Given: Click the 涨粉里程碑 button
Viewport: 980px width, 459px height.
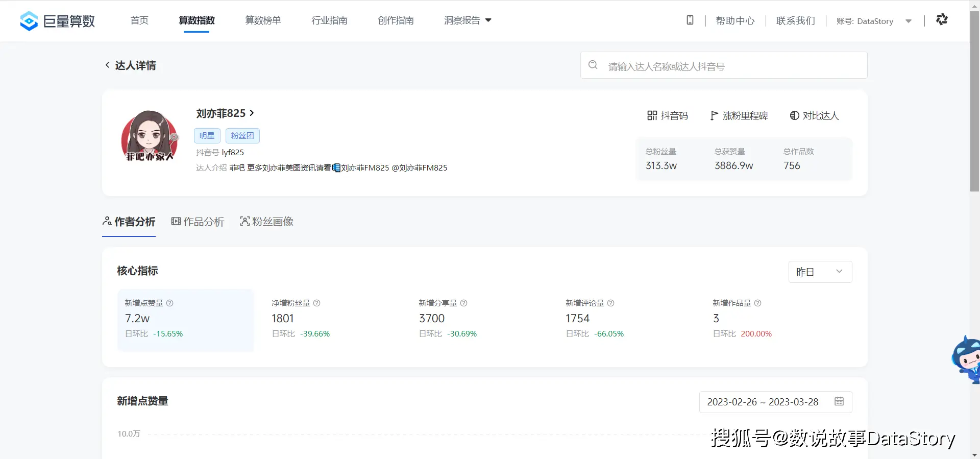Looking at the screenshot, I should tap(739, 115).
